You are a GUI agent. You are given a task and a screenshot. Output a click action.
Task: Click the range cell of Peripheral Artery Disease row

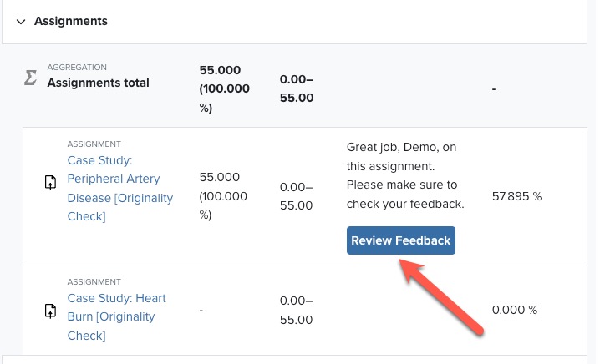point(296,196)
